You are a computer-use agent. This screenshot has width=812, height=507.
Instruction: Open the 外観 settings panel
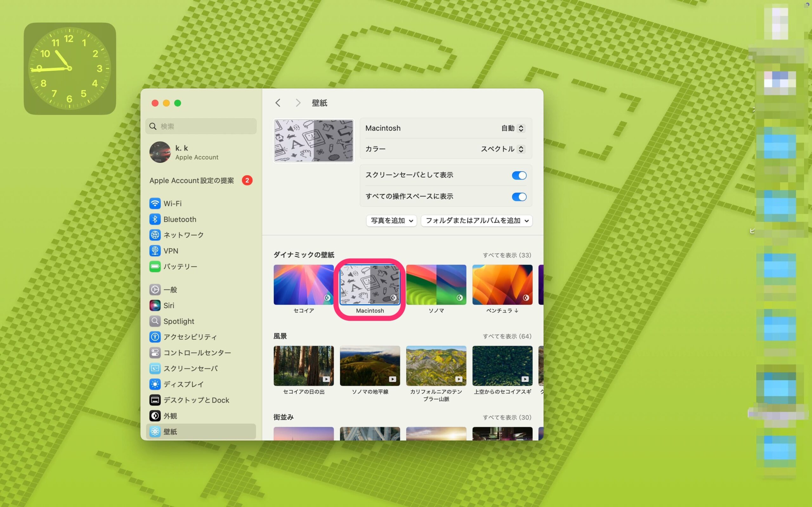tap(170, 415)
